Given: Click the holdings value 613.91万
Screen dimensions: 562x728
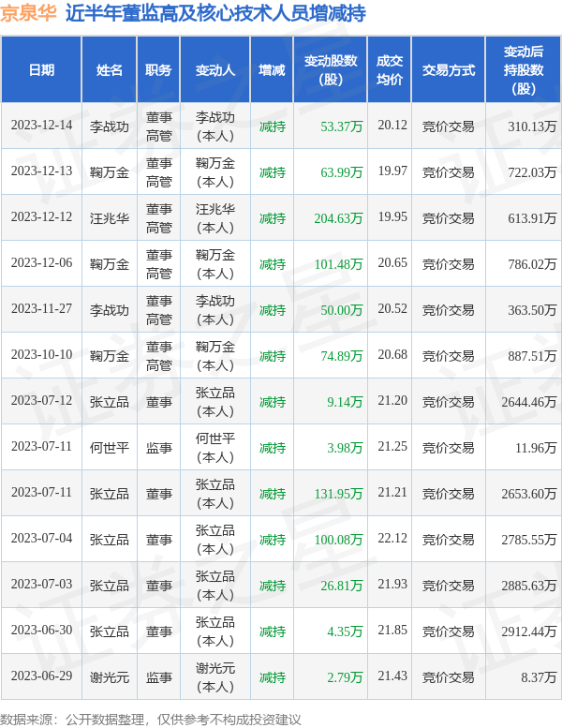Looking at the screenshot, I should (x=532, y=218).
